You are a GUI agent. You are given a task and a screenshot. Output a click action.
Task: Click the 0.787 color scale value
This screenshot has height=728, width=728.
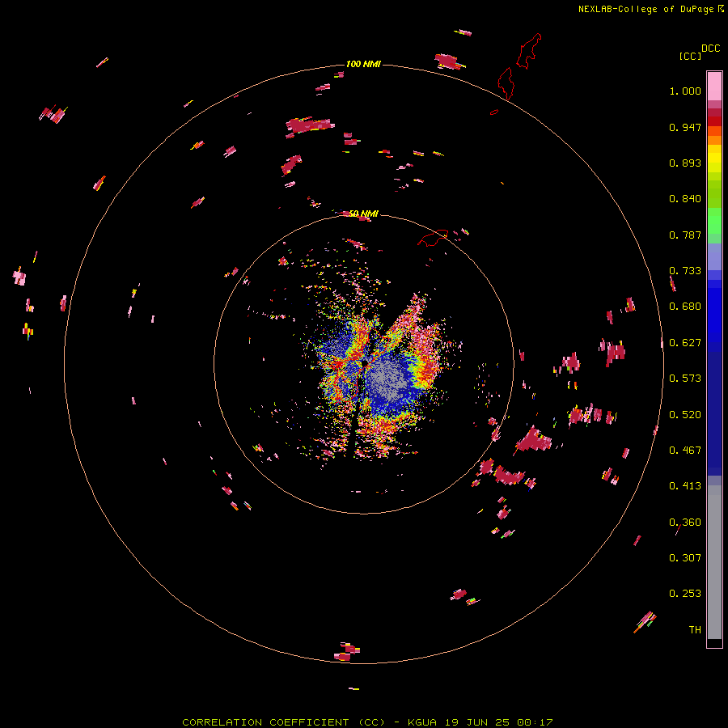click(x=685, y=235)
